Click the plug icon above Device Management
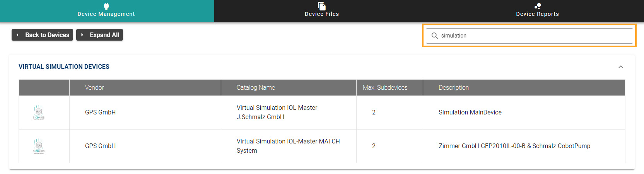 106,6
